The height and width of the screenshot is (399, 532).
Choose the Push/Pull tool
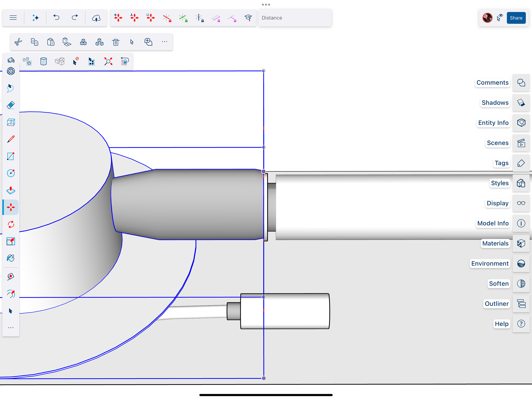point(11,190)
